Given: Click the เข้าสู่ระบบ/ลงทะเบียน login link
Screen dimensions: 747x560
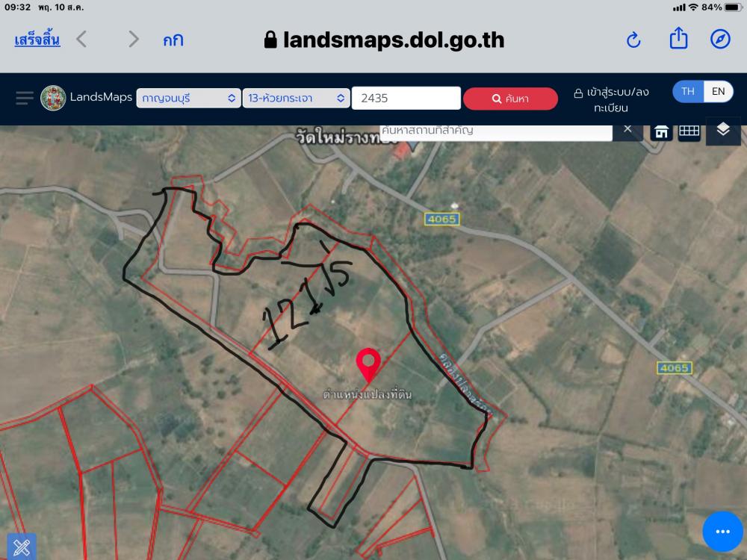Looking at the screenshot, I should (x=612, y=99).
